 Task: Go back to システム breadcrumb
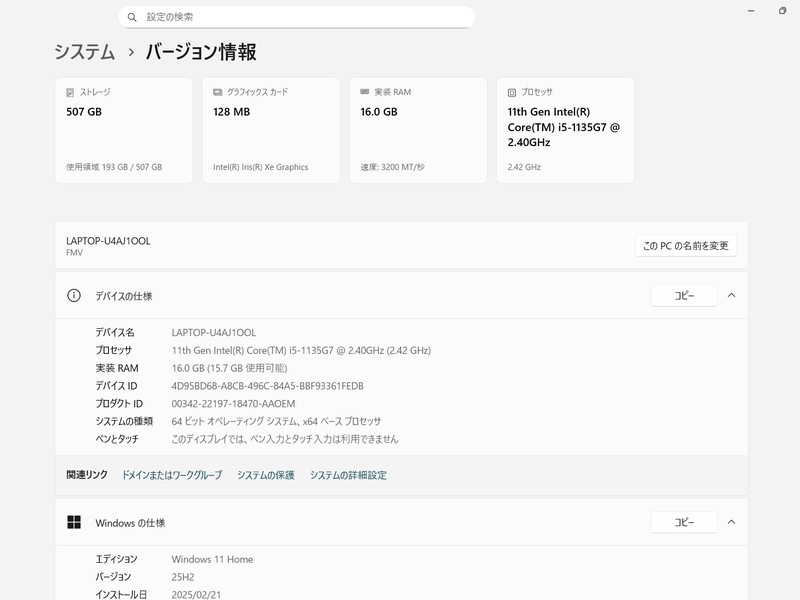[84, 52]
